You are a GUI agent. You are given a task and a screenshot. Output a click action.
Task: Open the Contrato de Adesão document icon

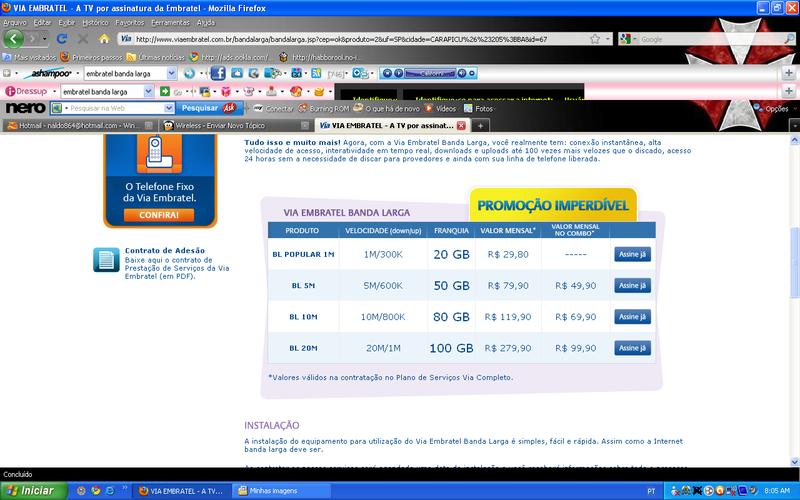click(x=106, y=259)
